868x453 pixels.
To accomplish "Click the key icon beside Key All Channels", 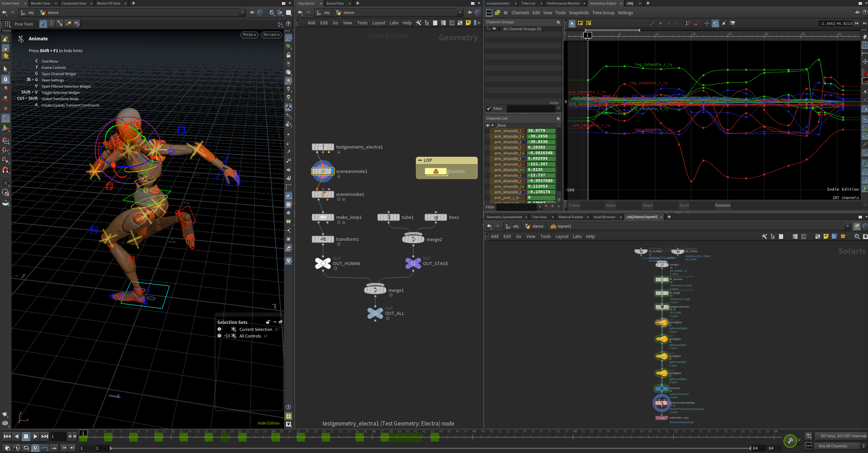I will (790, 441).
